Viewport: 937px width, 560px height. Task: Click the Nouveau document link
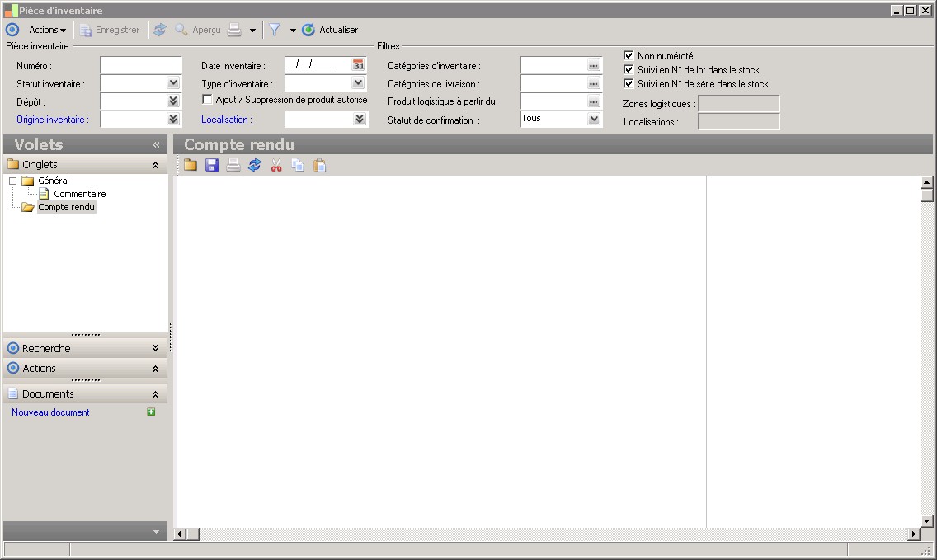coord(51,412)
